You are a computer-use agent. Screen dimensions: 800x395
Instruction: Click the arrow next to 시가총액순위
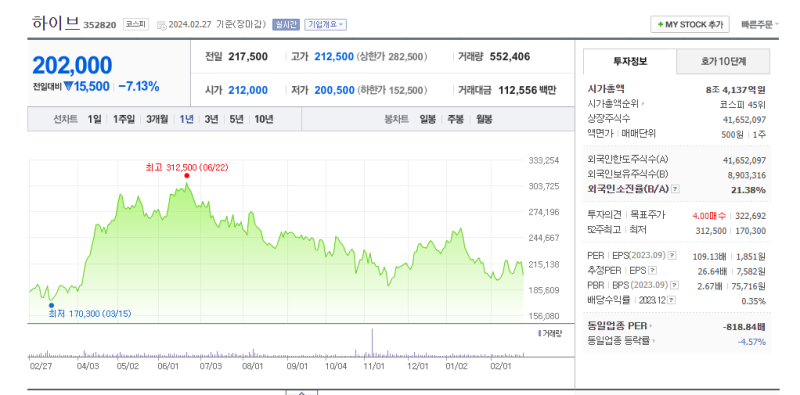click(x=643, y=105)
